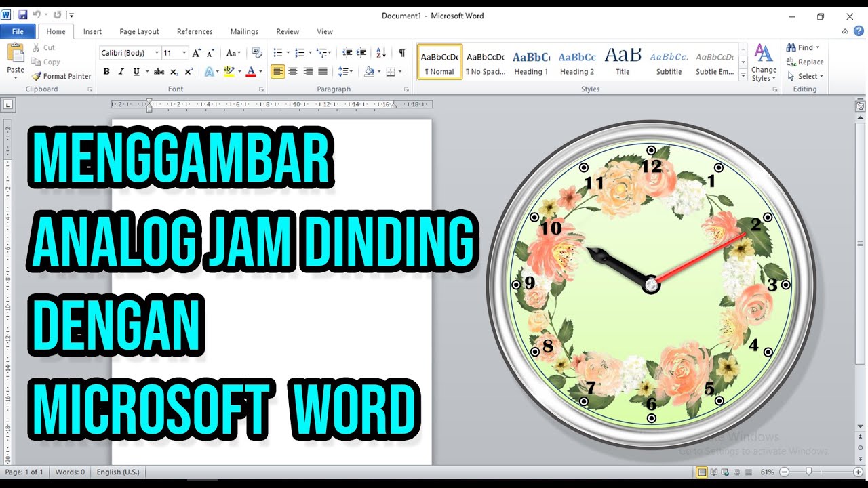Open the Change Case dropdown

tap(233, 53)
